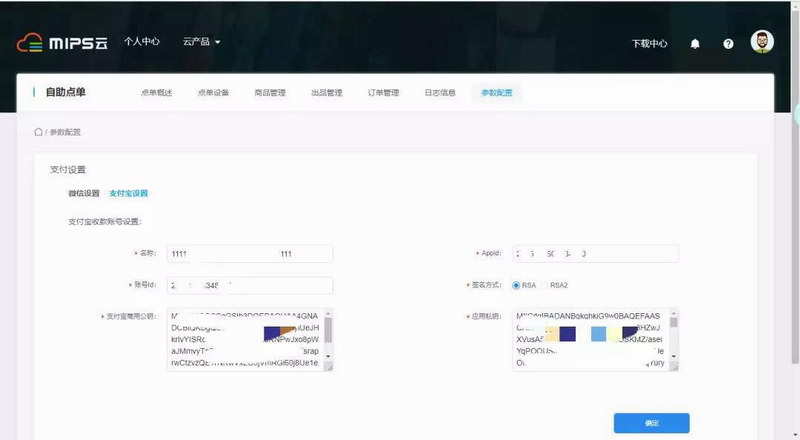Open the 商品管理 tab
Image resolution: width=800 pixels, height=440 pixels.
coord(269,93)
